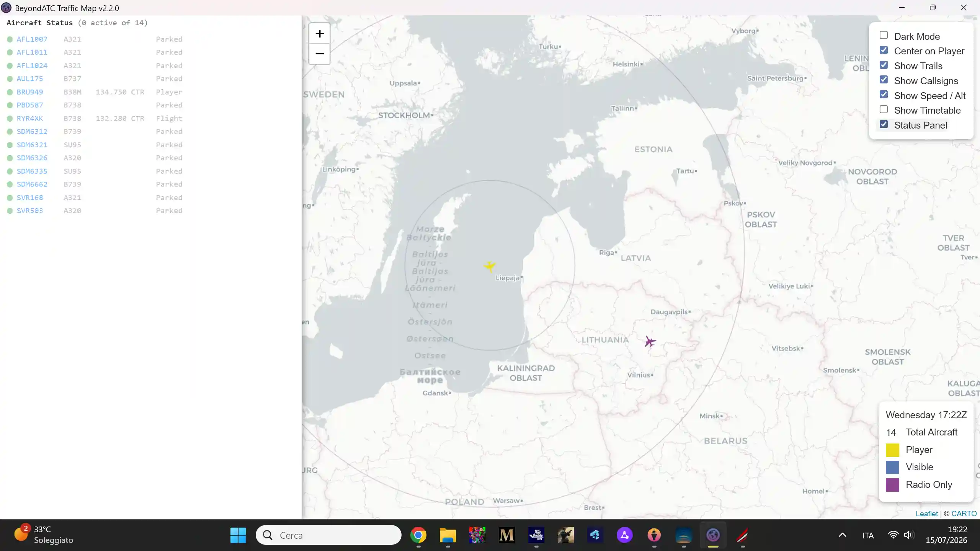
Task: Open the CARTO attribution link
Action: click(964, 514)
